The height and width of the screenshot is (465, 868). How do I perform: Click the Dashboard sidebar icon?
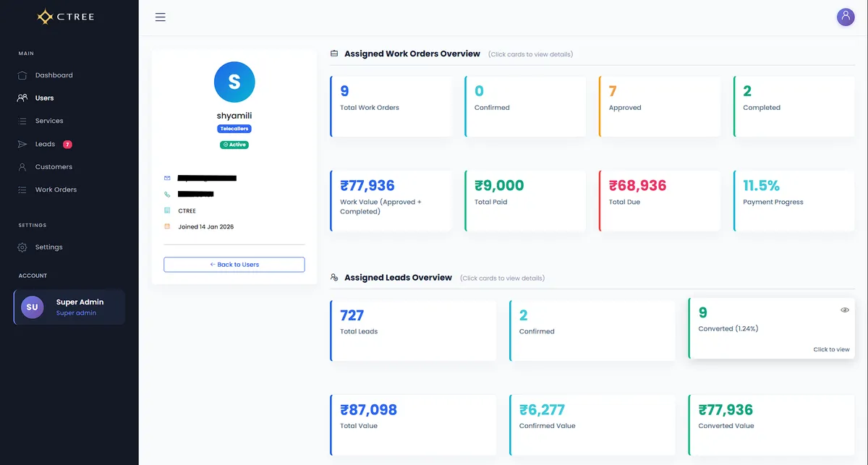click(22, 75)
